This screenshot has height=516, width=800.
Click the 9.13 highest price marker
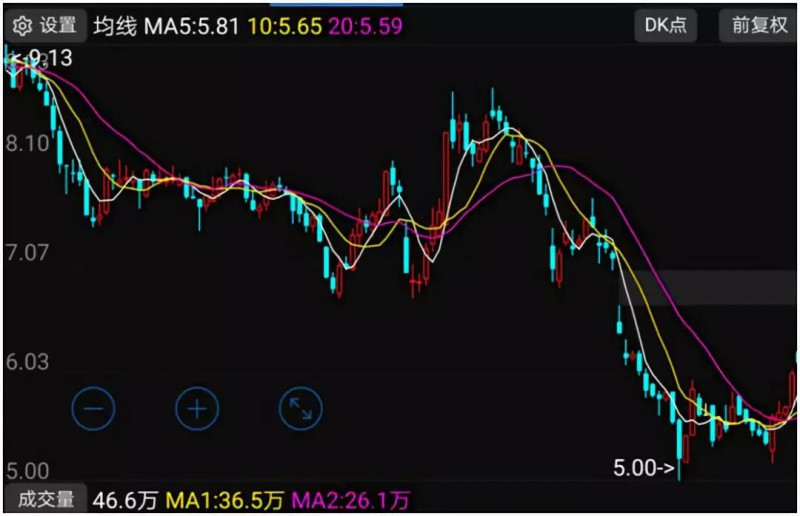40,58
